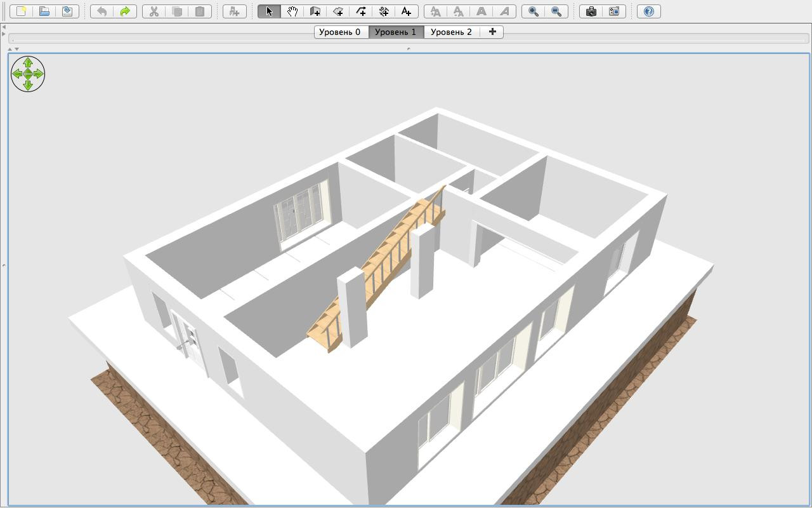812x508 pixels.
Task: Click the Add furniture toolbar icon
Action: pyautogui.click(x=234, y=11)
